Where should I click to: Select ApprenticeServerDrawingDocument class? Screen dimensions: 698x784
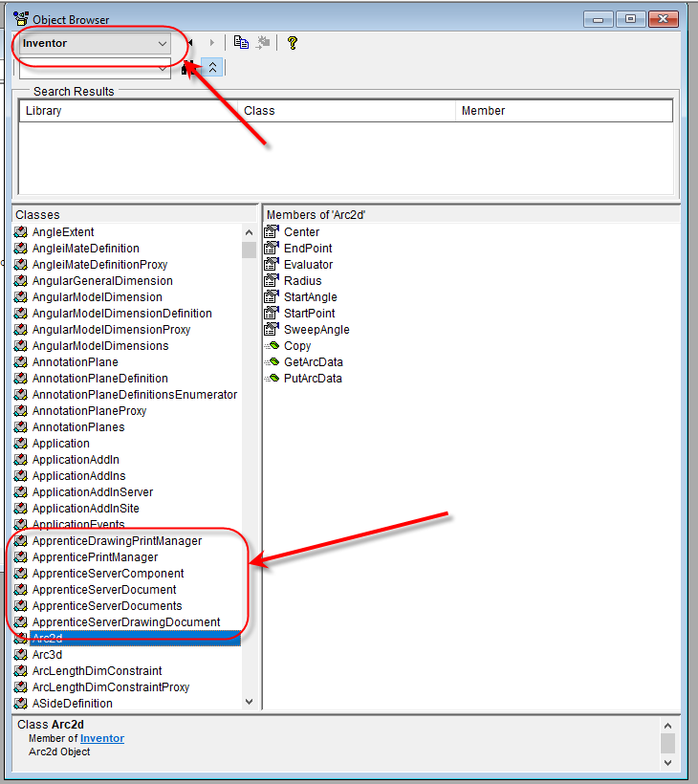click(x=126, y=622)
